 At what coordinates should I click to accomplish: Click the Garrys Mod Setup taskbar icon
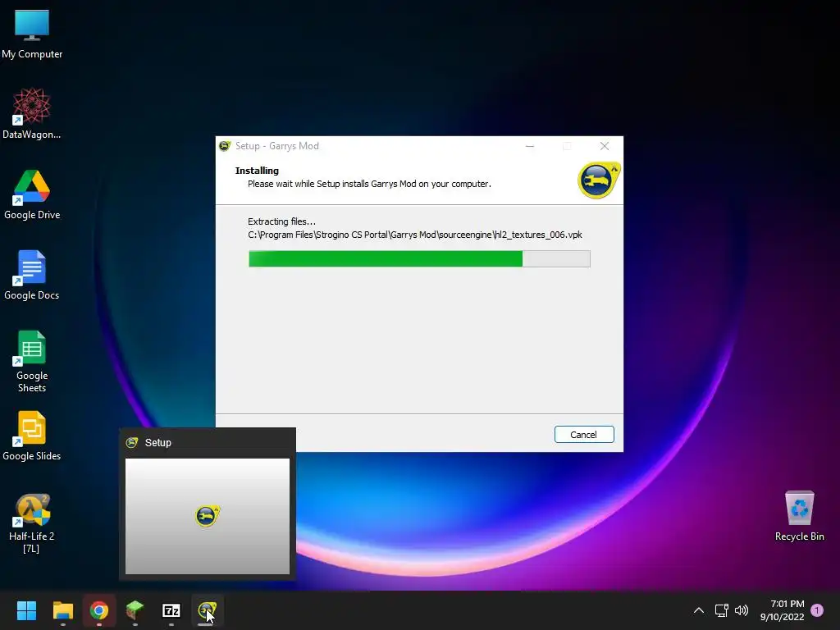point(208,610)
